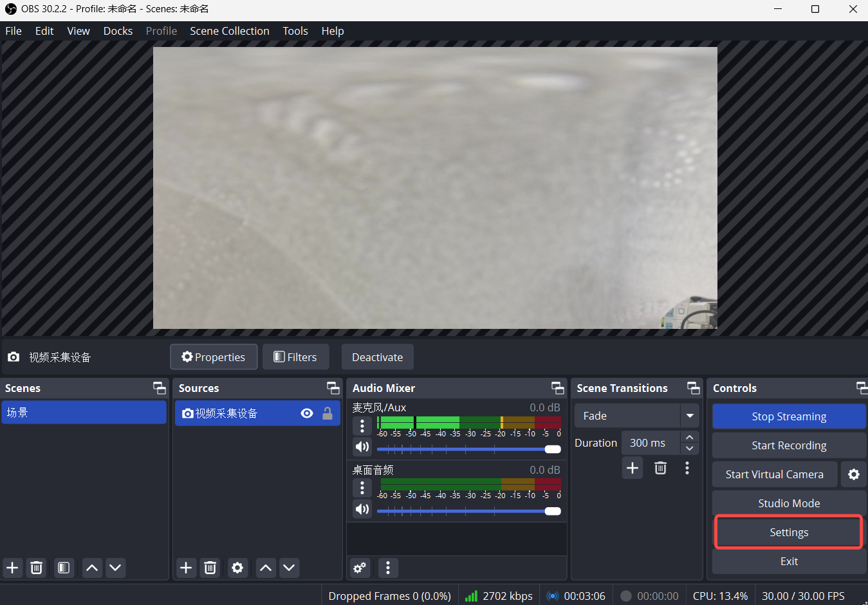
Task: Open the Tools menu
Action: pos(295,30)
